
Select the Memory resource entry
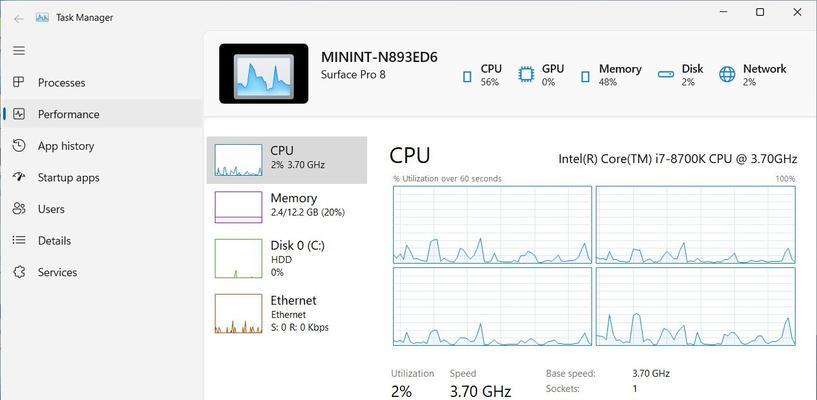[x=287, y=207]
